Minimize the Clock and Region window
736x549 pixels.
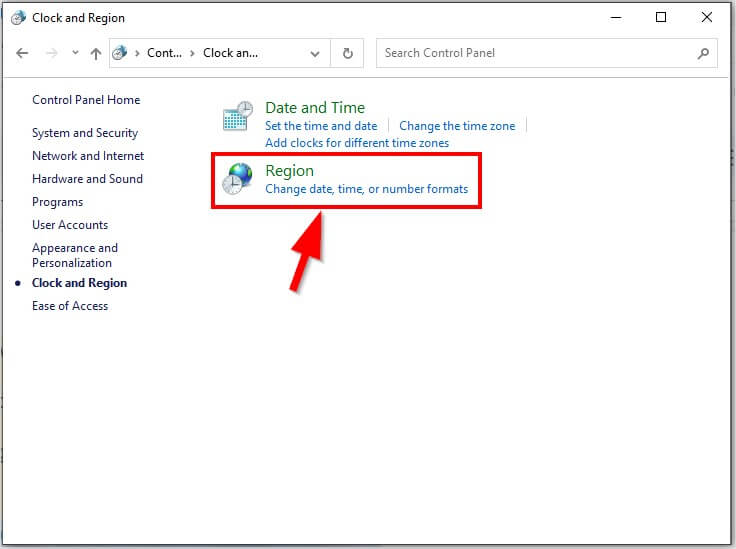(x=616, y=18)
